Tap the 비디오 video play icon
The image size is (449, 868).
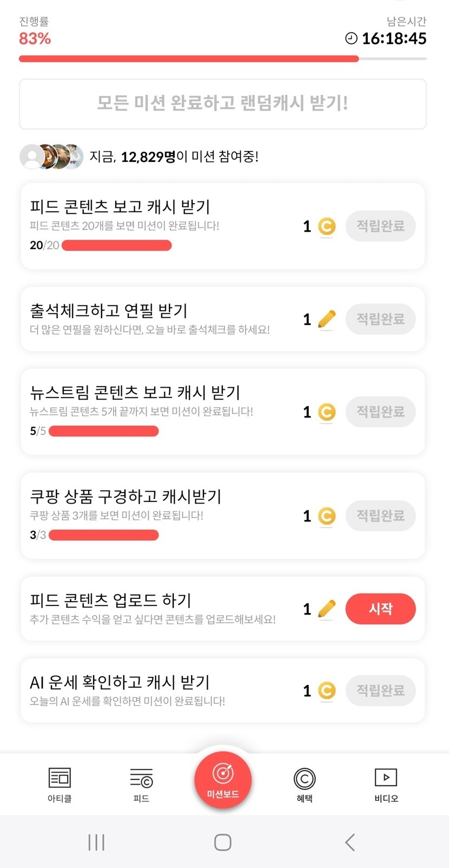click(x=386, y=778)
